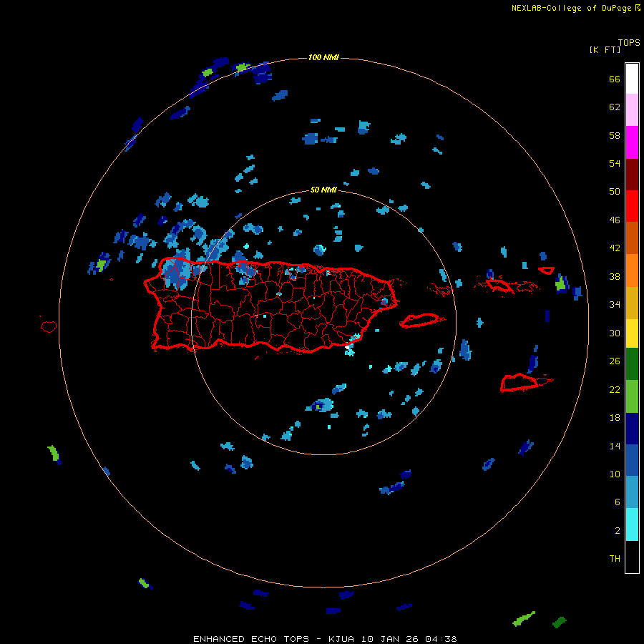This screenshot has height=644, width=644.
Task: Click the 50 NMI range ring label
Action: pos(323,190)
